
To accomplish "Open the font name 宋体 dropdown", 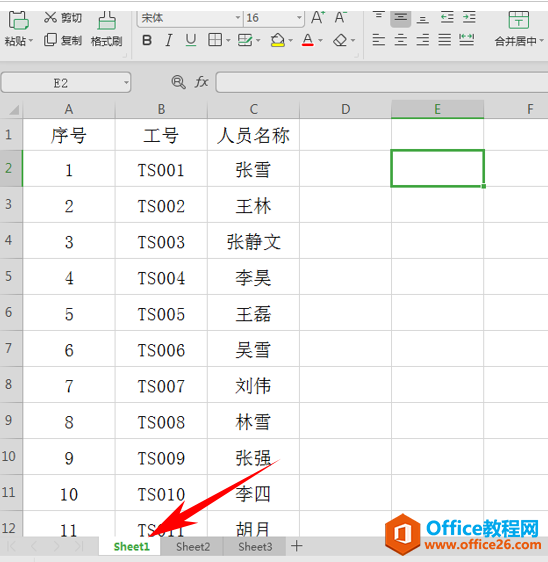I will (238, 18).
